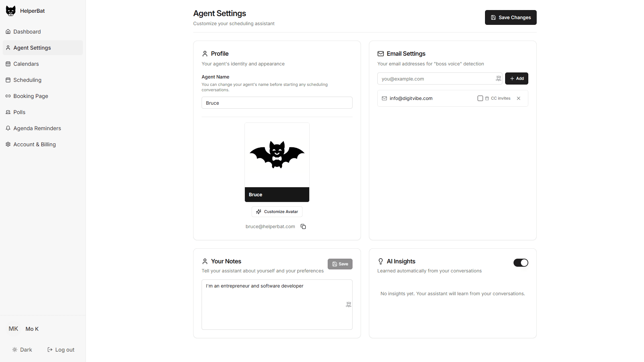Click the Polls icon in the sidebar
The height and width of the screenshot is (362, 644).
tap(8, 112)
